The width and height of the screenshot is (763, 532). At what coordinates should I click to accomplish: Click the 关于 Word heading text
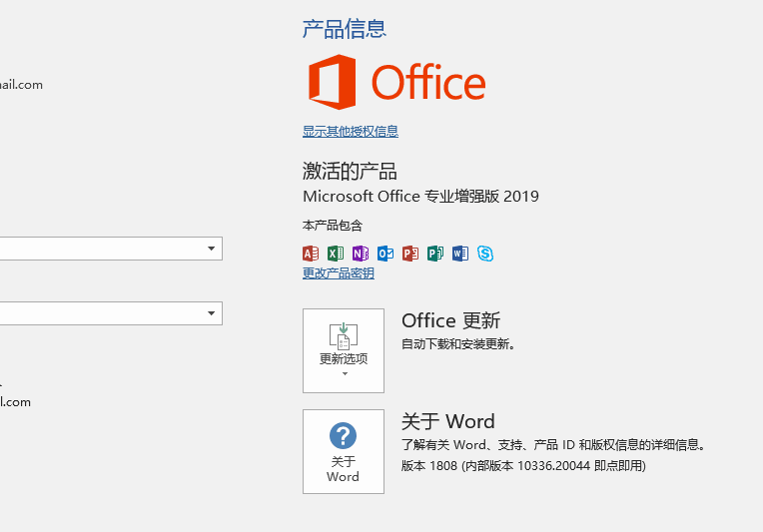click(x=448, y=421)
